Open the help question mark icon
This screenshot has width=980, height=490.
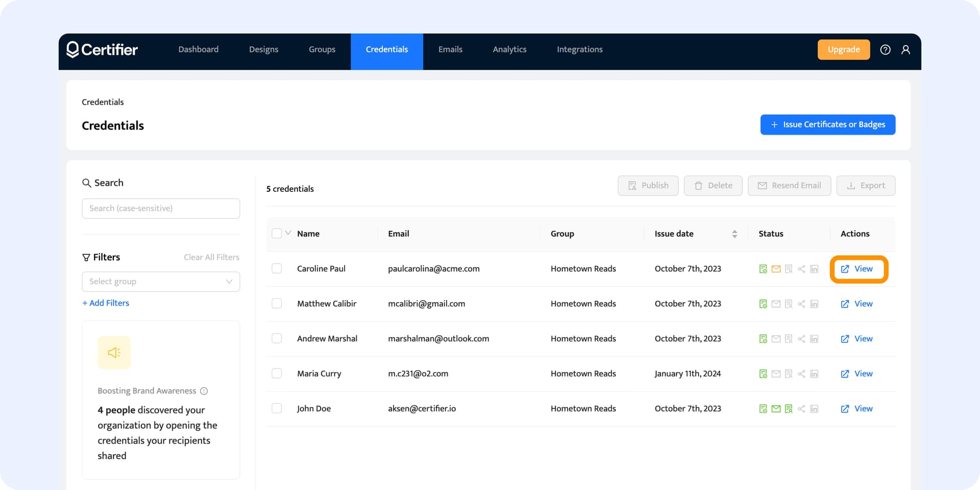885,50
